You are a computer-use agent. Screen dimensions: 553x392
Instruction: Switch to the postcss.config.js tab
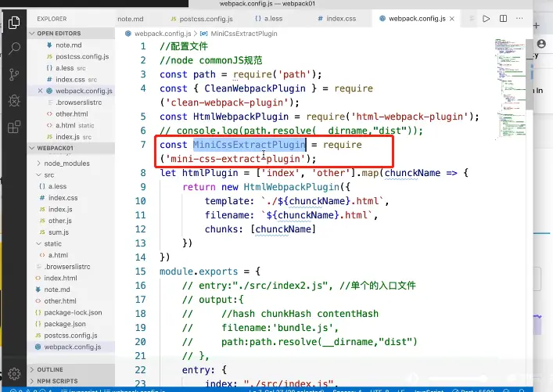click(202, 19)
